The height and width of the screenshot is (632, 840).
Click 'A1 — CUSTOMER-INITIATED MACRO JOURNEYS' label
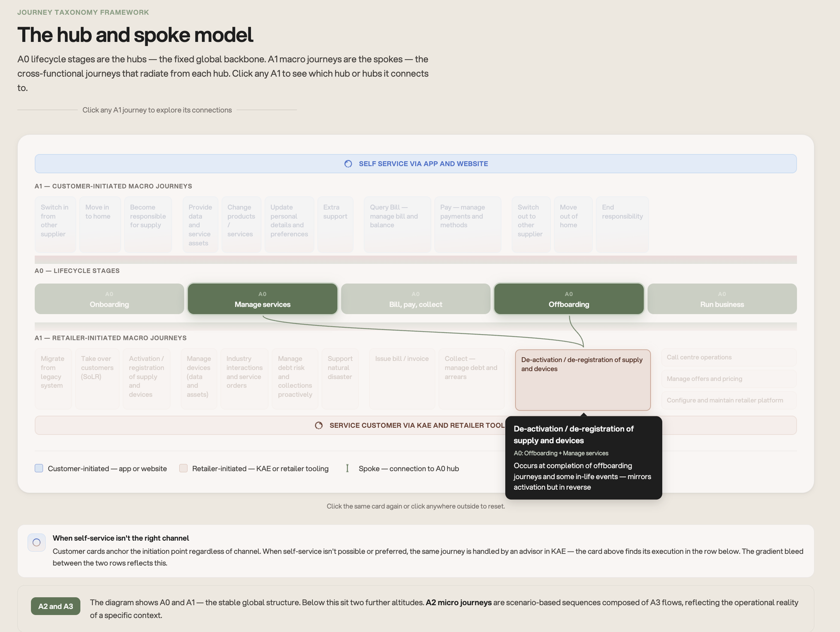tap(113, 186)
